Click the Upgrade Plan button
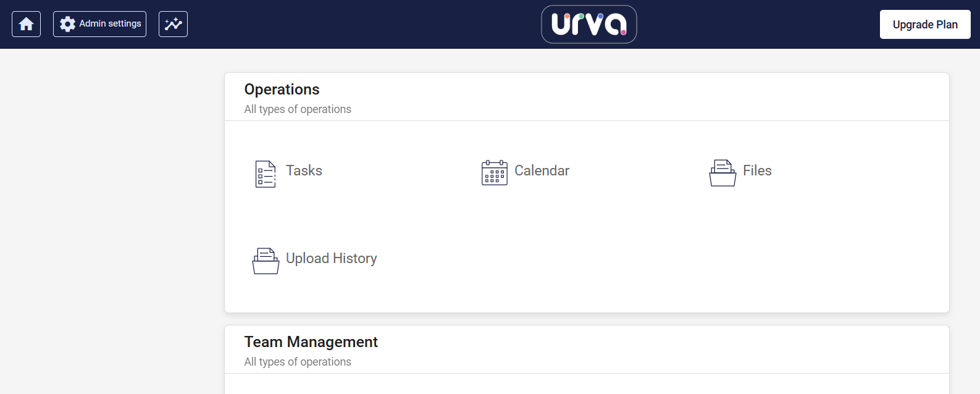 (925, 25)
